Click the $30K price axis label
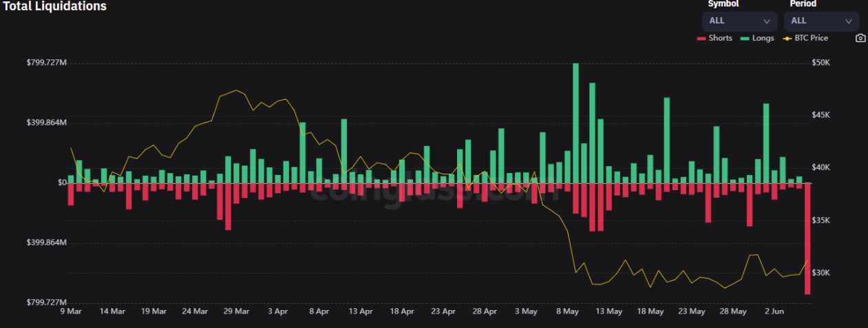868x328 pixels. coord(821,273)
